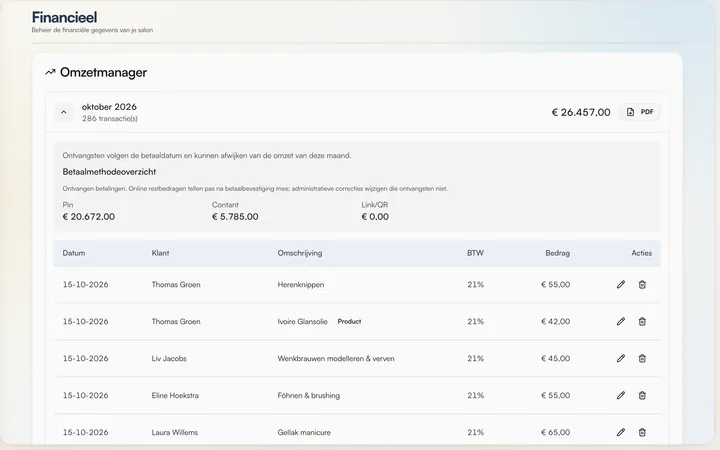Click the Betaalmethodeoverzicht heading

click(x=109, y=172)
